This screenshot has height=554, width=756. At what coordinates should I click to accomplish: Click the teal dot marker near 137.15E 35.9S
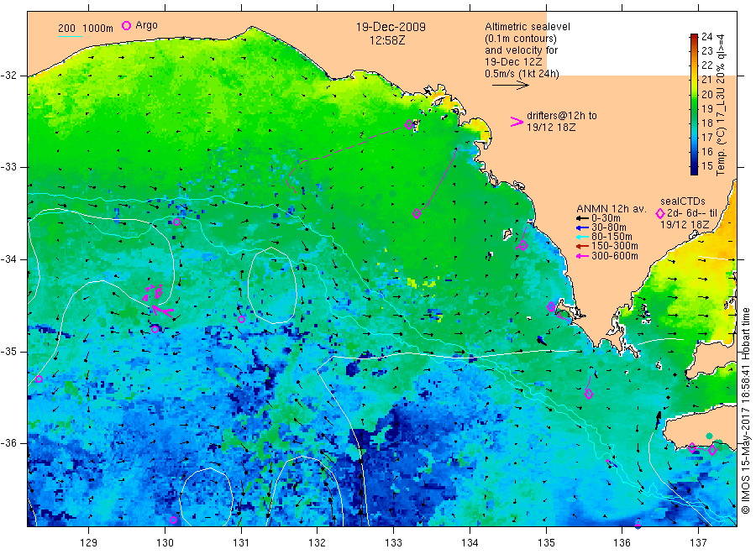[x=709, y=436]
